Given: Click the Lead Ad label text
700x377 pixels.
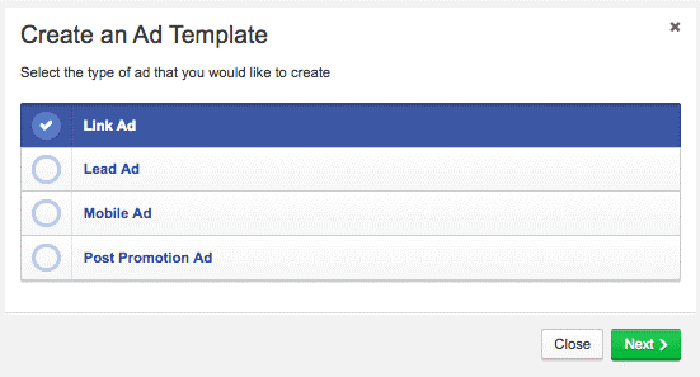Looking at the screenshot, I should (x=112, y=169).
